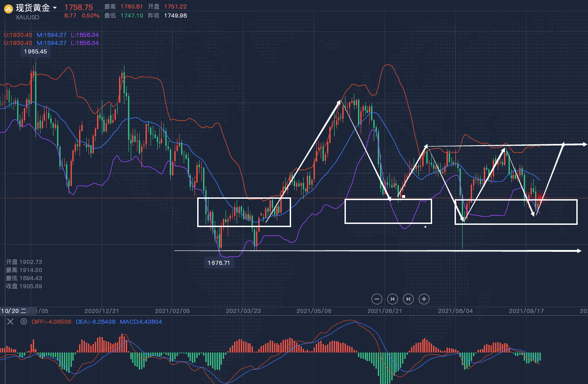Image resolution: width=588 pixels, height=384 pixels.
Task: Jump to next bar with skip-forward icon
Action: [408, 299]
